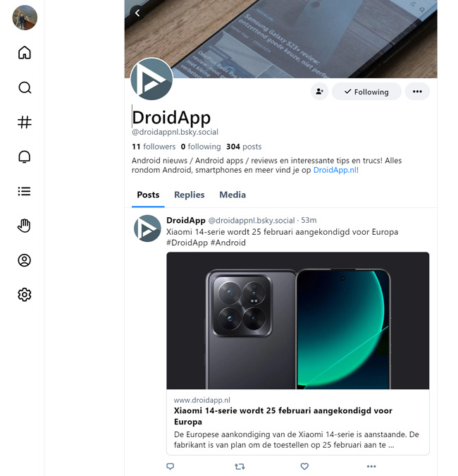Go back with the arrow on banner
This screenshot has height=476, width=458.
137,13
